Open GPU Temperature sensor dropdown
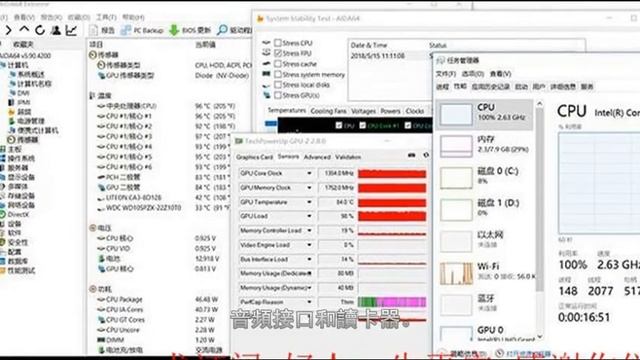 (x=309, y=202)
